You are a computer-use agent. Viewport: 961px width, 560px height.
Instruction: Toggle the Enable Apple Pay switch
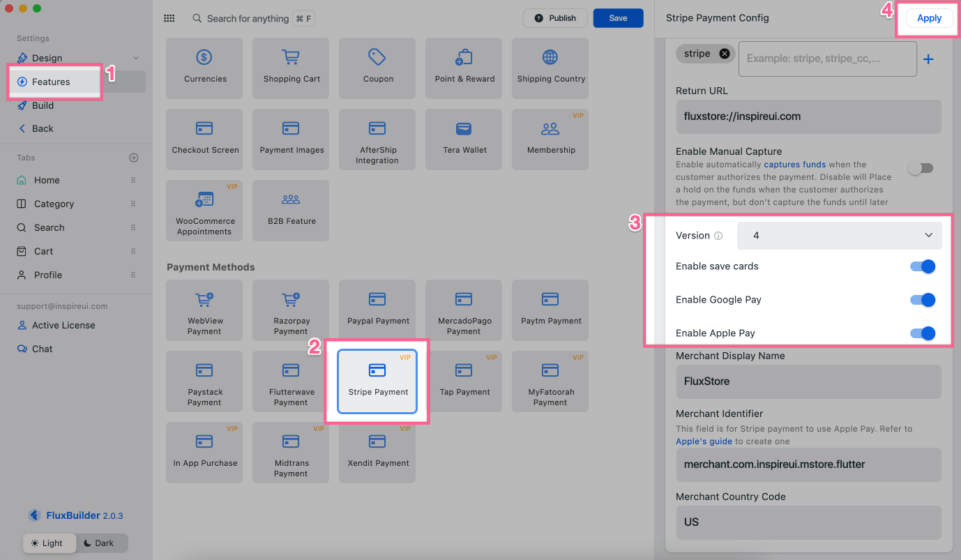[x=922, y=333]
